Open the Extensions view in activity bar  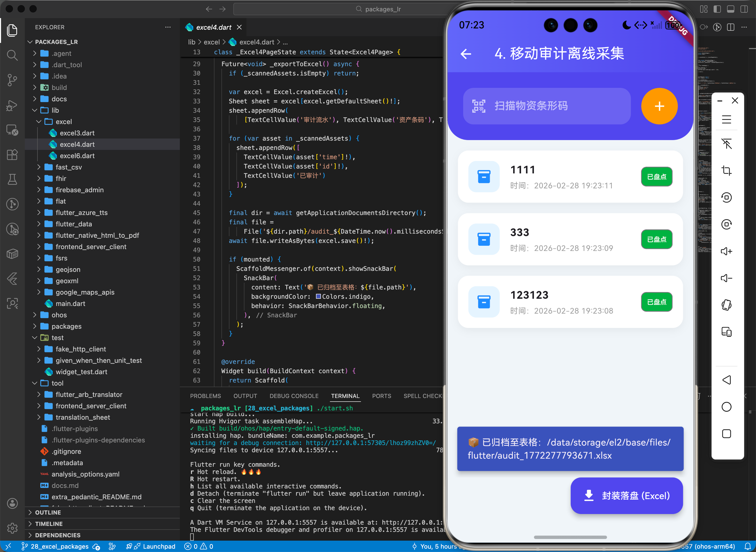point(12,154)
